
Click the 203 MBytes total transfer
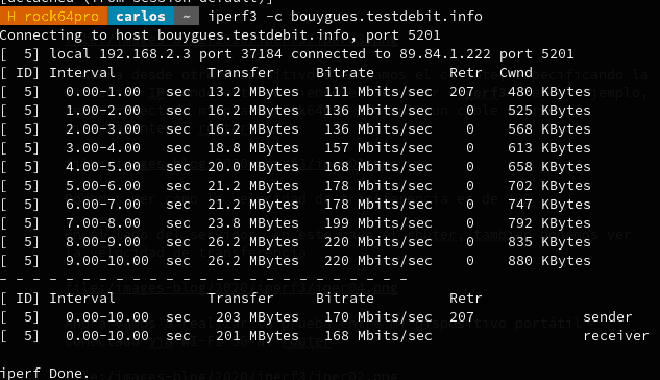coord(257,317)
